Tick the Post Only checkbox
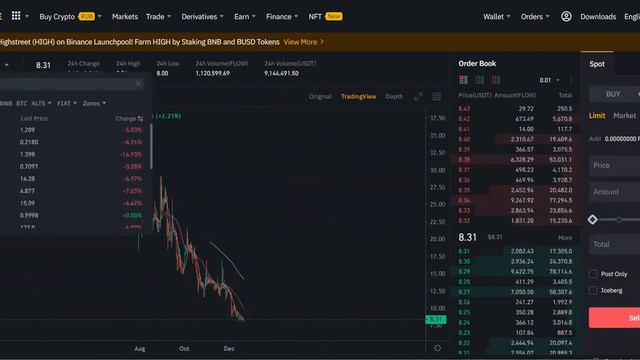 [593, 274]
